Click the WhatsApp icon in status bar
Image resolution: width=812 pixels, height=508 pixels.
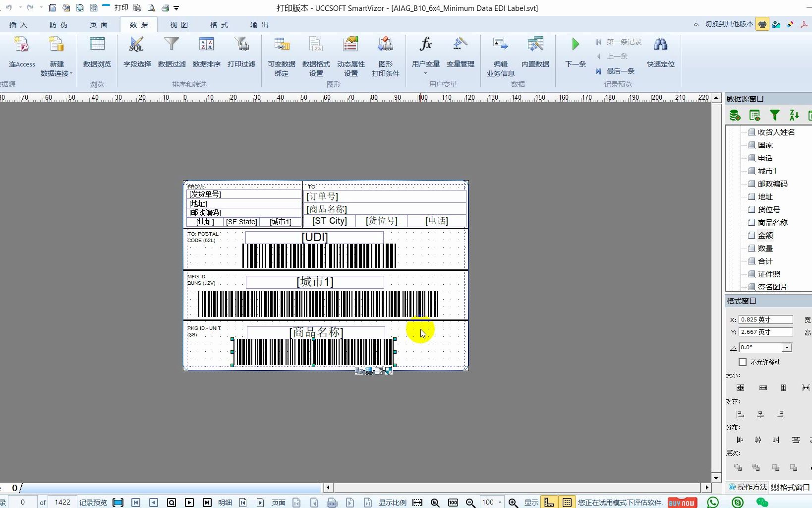click(x=713, y=503)
